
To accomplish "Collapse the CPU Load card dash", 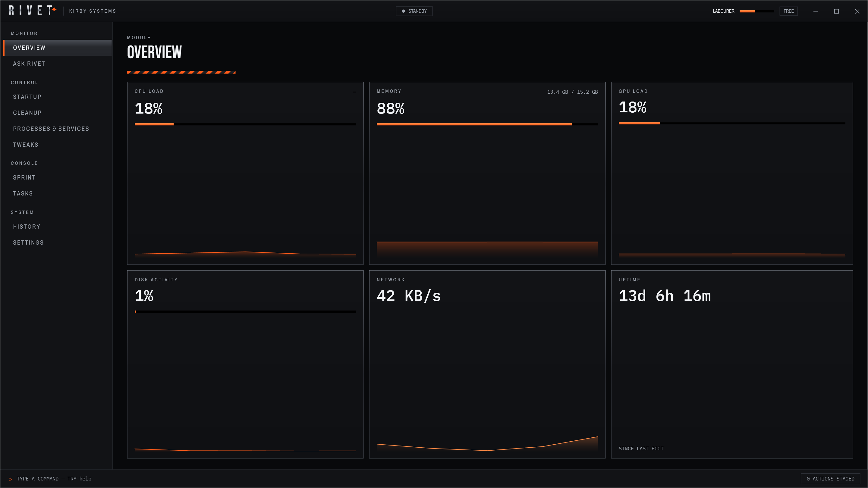I will click(354, 92).
